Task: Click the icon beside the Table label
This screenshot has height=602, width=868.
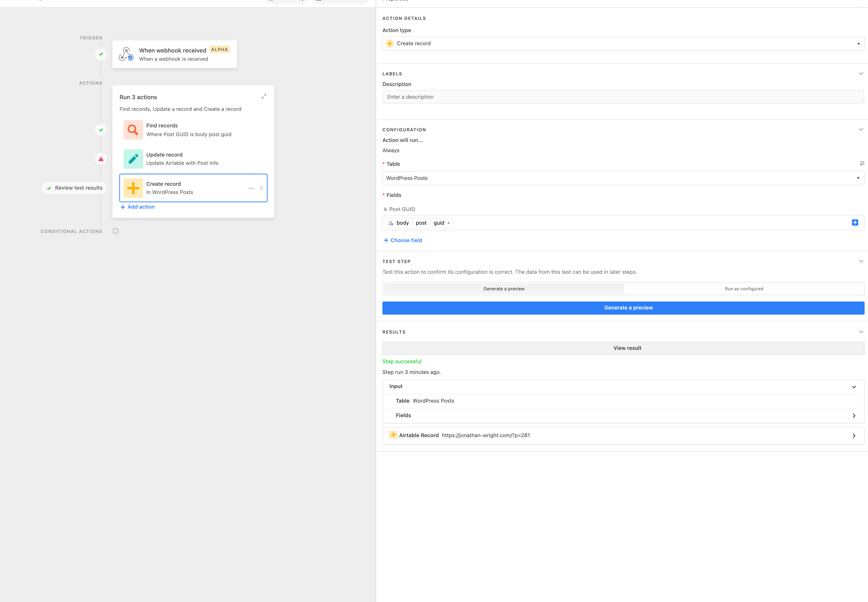Action: tap(862, 163)
